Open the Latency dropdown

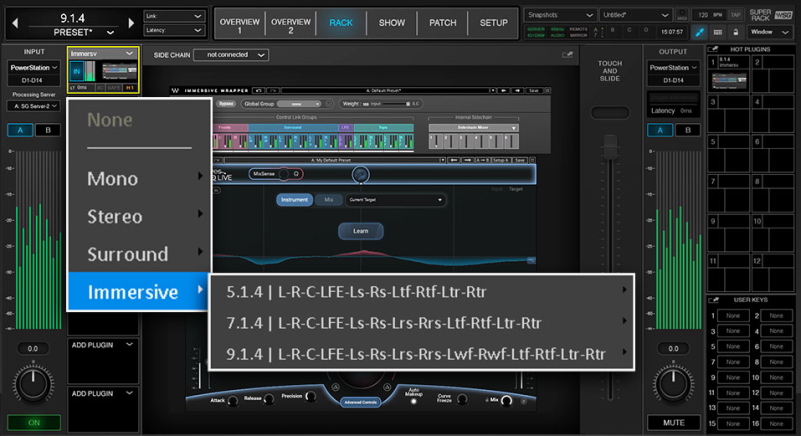point(174,31)
